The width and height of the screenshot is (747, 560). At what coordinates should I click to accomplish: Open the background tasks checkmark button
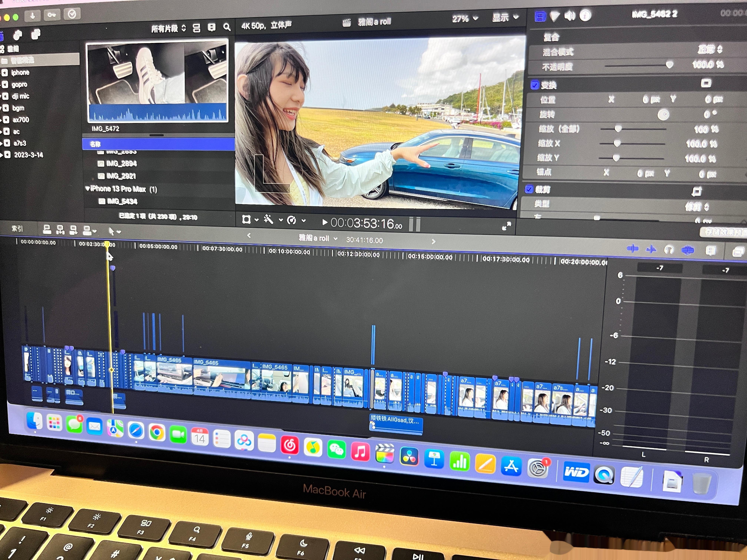72,14
